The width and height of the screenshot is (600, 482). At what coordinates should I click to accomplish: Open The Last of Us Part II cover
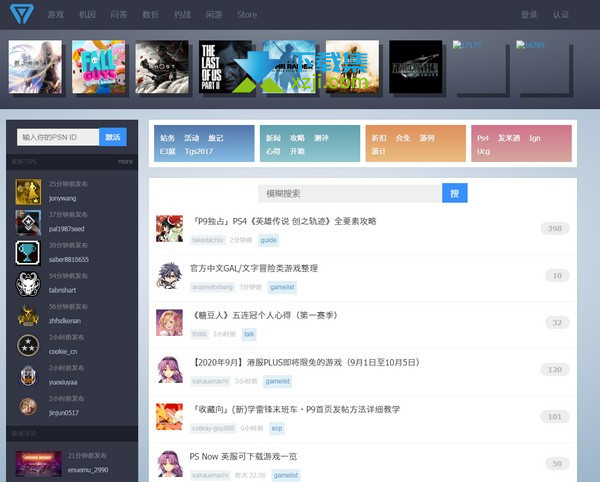tap(225, 67)
